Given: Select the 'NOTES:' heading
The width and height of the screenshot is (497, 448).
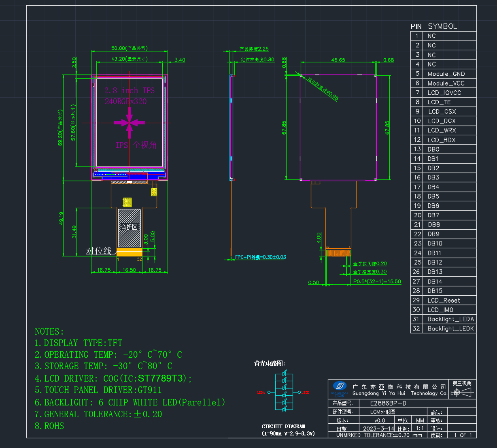Looking at the screenshot, I should [x=49, y=331].
